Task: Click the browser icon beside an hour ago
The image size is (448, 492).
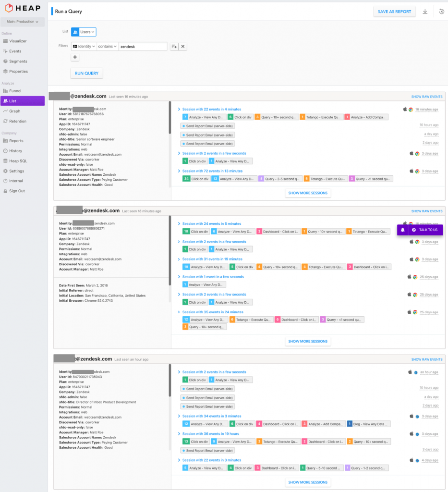Action: point(416,372)
